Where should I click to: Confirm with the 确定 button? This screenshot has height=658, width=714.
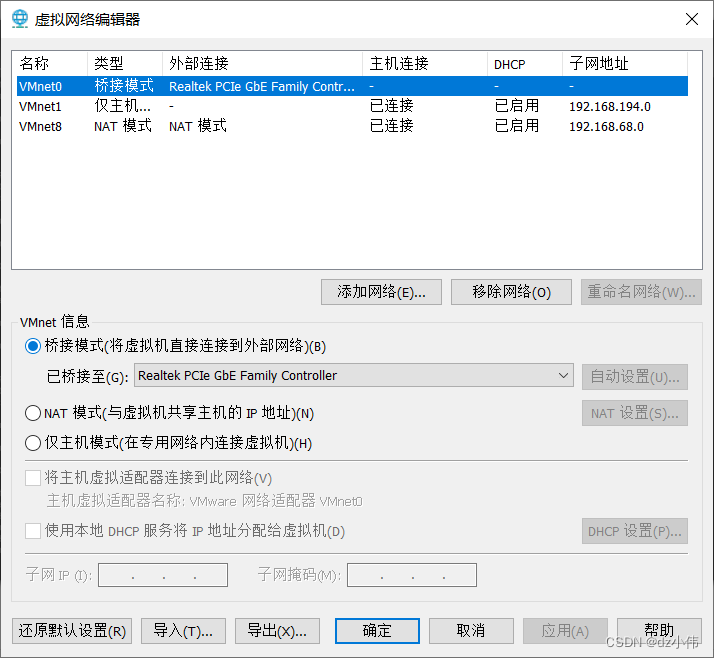[x=377, y=631]
